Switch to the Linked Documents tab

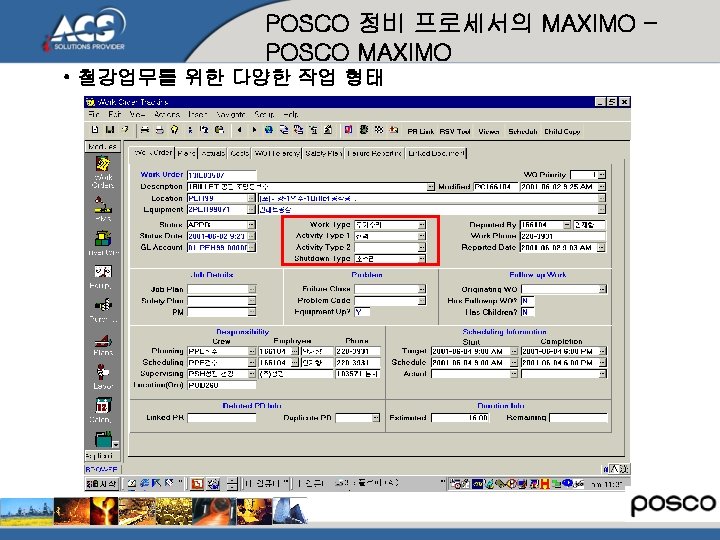(436, 153)
